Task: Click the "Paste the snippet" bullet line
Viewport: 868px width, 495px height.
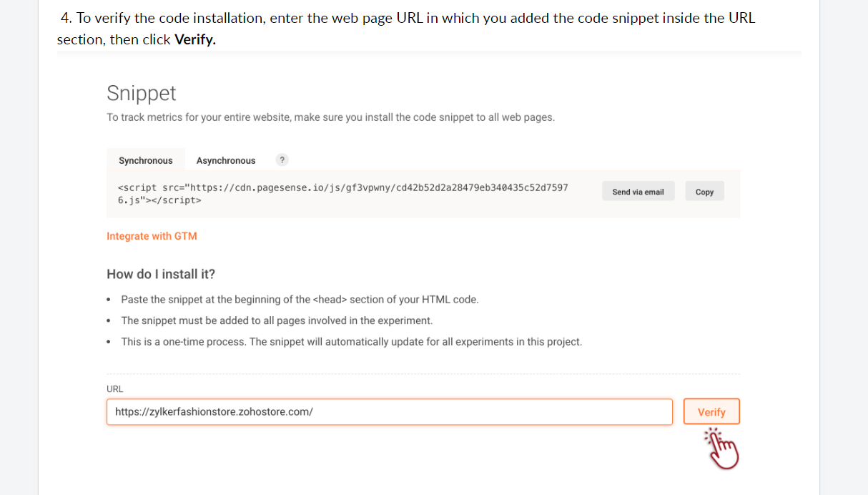Action: point(300,300)
